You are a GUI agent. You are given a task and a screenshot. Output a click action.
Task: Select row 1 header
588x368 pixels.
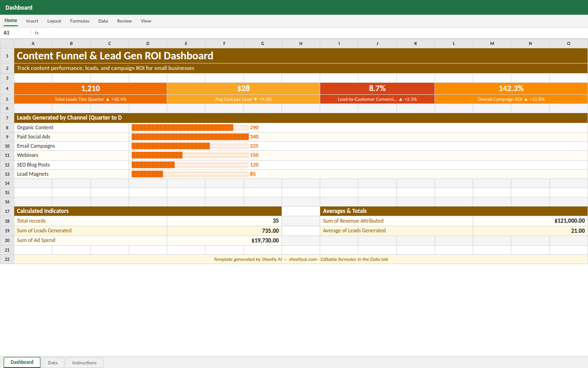[7, 56]
